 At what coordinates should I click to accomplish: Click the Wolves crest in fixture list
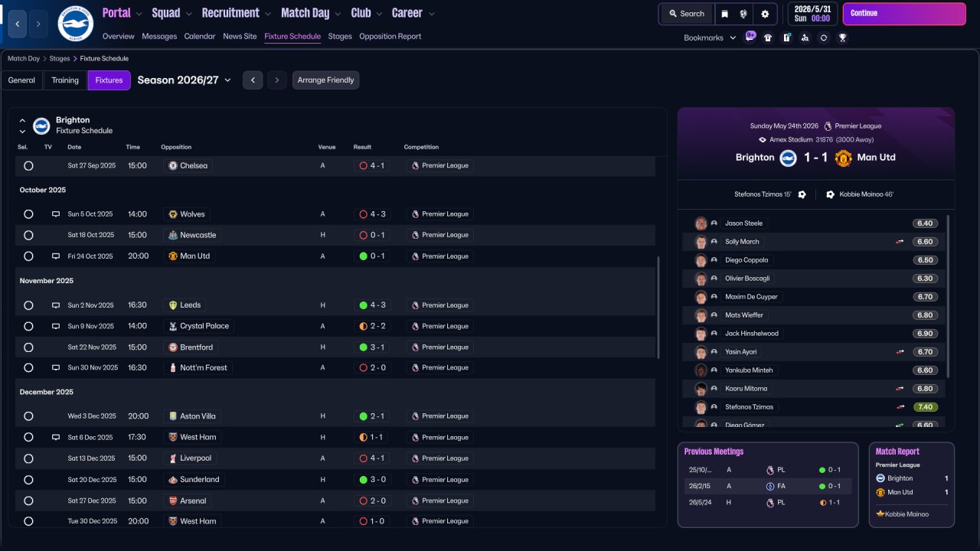173,214
